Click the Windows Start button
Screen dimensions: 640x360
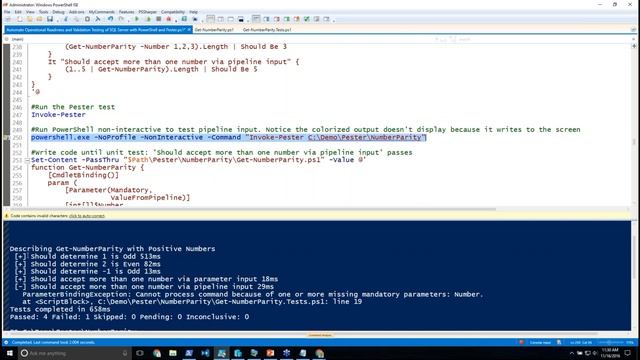9,353
